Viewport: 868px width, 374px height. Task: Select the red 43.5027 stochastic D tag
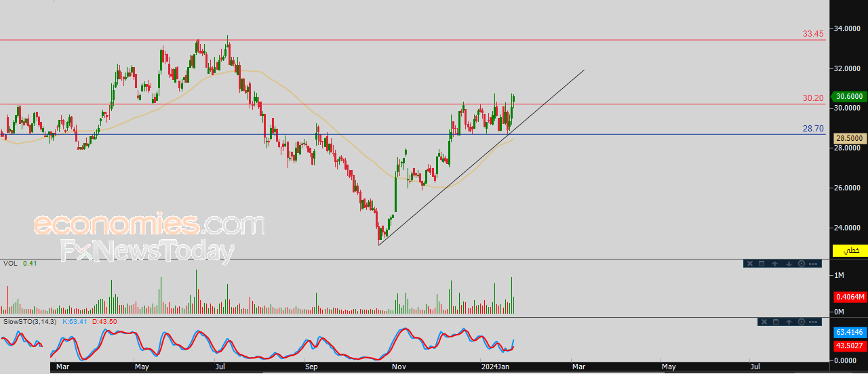point(849,346)
